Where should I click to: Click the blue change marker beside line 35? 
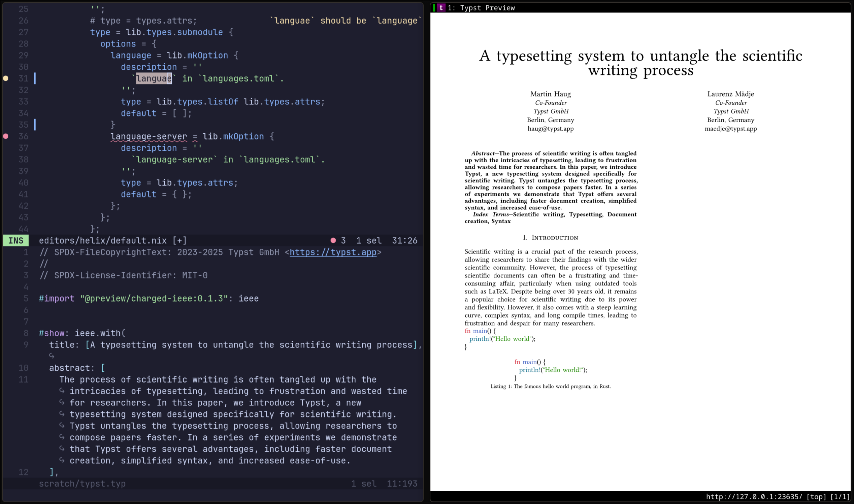coord(35,125)
